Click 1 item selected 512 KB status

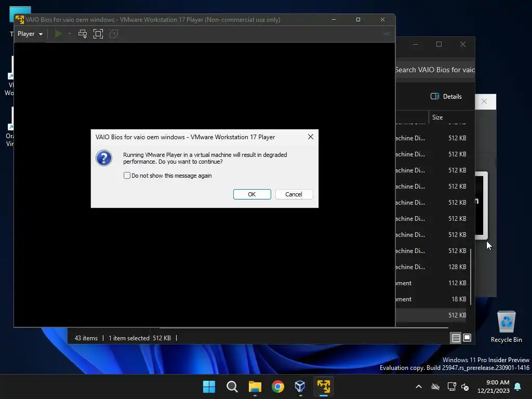[140, 338]
